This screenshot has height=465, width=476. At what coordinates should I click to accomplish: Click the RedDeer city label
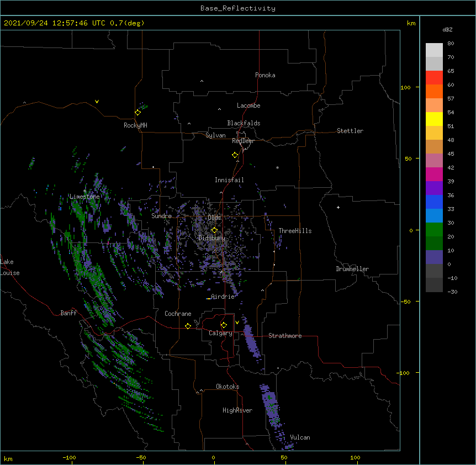(x=243, y=141)
